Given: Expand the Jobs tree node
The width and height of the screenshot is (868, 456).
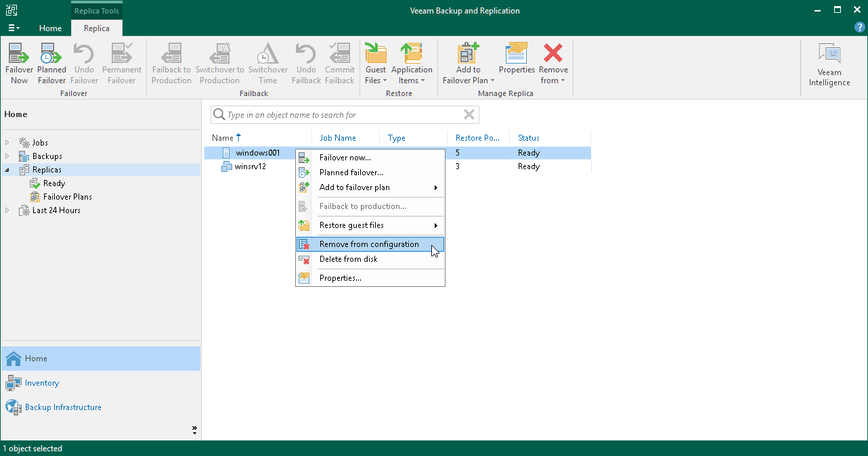Looking at the screenshot, I should [7, 143].
